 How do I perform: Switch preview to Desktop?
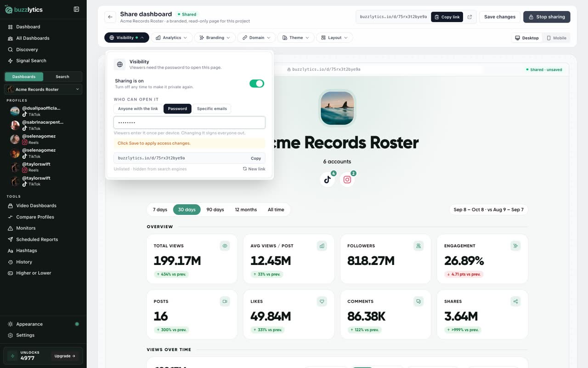click(527, 38)
